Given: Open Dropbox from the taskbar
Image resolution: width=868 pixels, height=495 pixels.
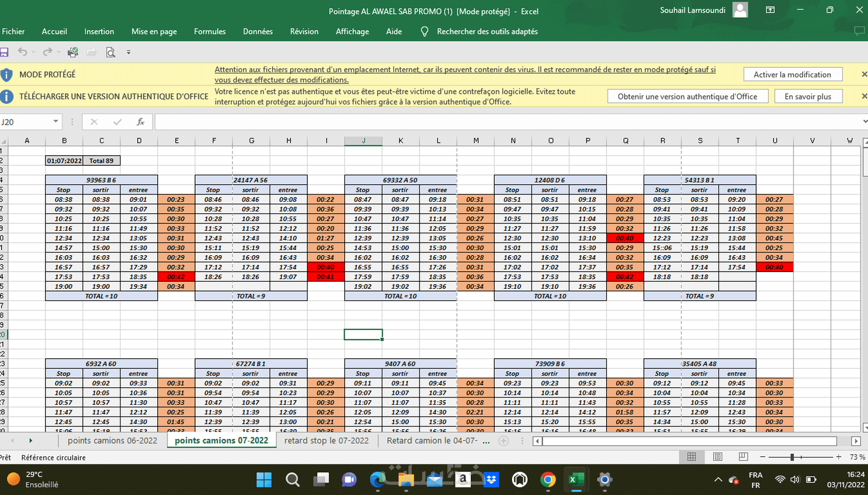Looking at the screenshot, I should [x=491, y=480].
